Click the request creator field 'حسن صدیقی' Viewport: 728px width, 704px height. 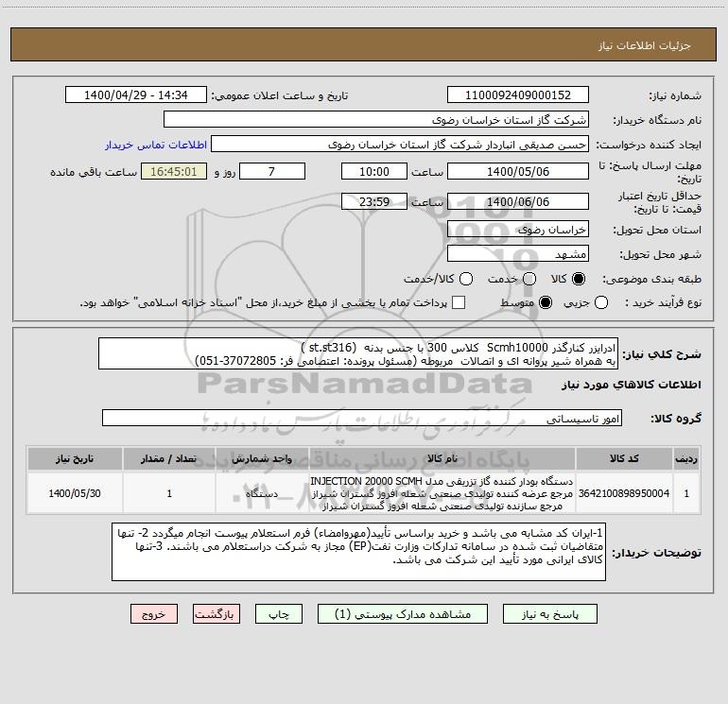[x=400, y=145]
